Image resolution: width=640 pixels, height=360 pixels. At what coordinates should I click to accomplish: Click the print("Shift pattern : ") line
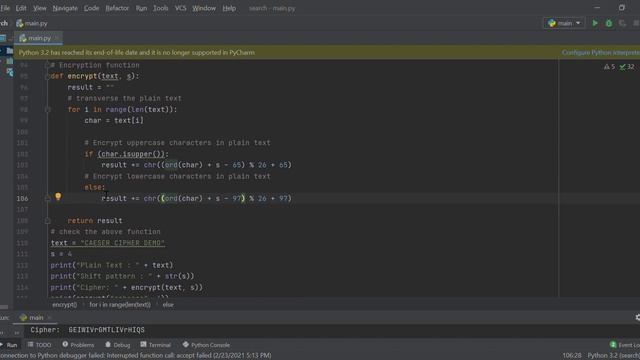coord(122,276)
